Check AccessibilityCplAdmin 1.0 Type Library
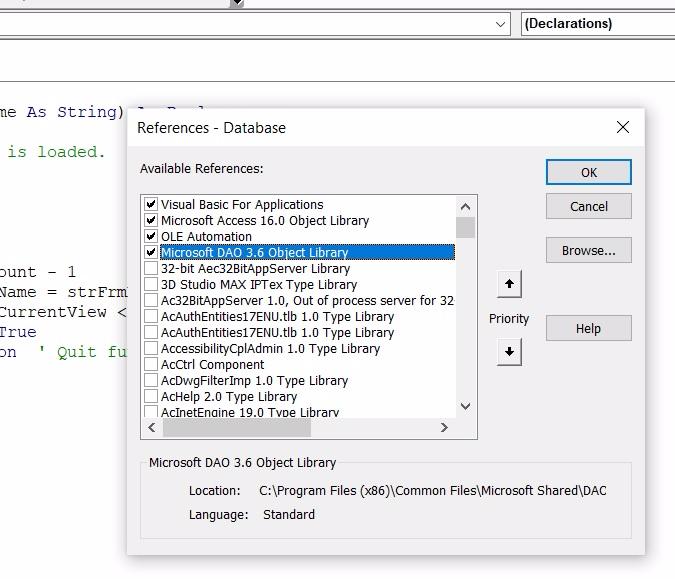The image size is (675, 579). coord(151,348)
